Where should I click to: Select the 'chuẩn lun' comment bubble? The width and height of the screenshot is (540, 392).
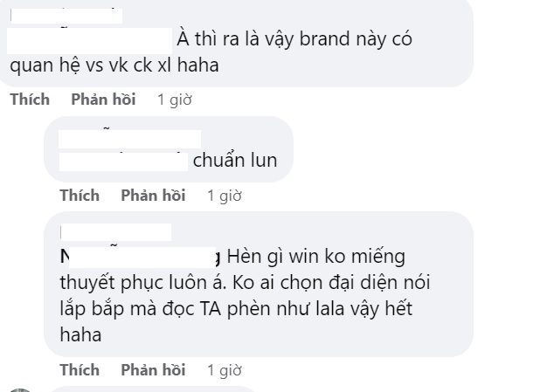point(169,149)
